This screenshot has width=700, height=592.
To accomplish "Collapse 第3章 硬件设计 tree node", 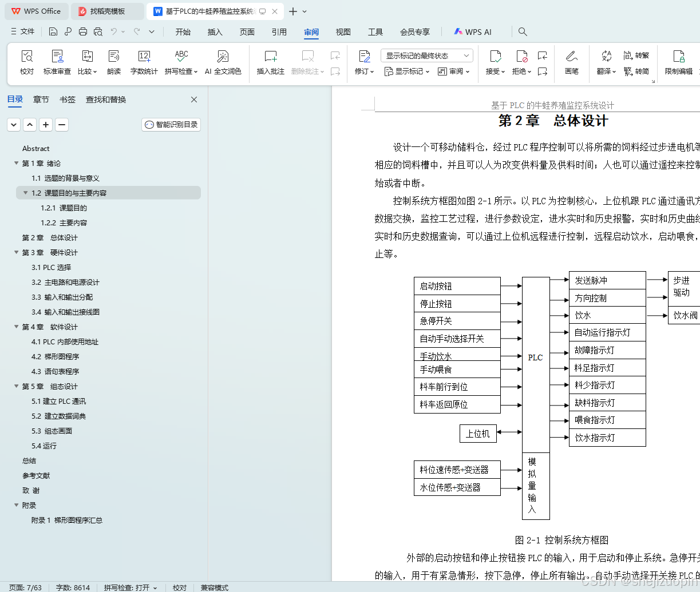I will point(17,252).
